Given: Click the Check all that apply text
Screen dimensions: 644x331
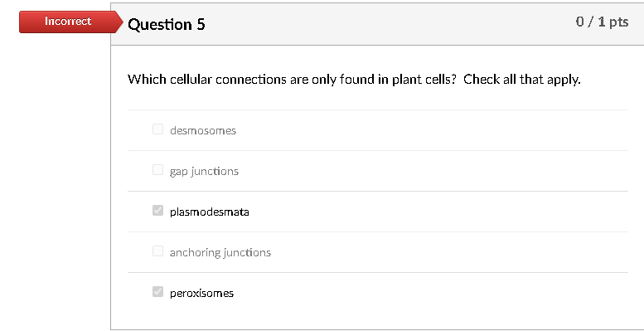Looking at the screenshot, I should (522, 79).
